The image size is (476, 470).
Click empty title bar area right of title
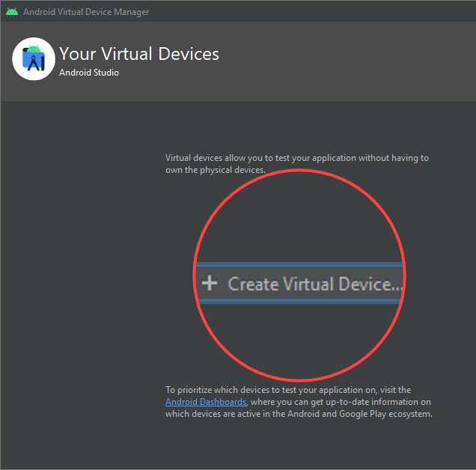click(x=314, y=12)
